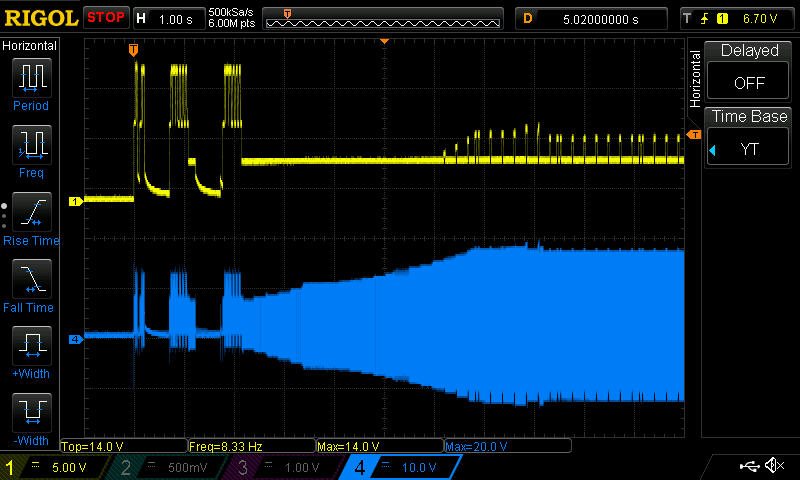The width and height of the screenshot is (800, 480).
Task: Click the 6.00M pts memory depth readout
Action: (x=231, y=23)
